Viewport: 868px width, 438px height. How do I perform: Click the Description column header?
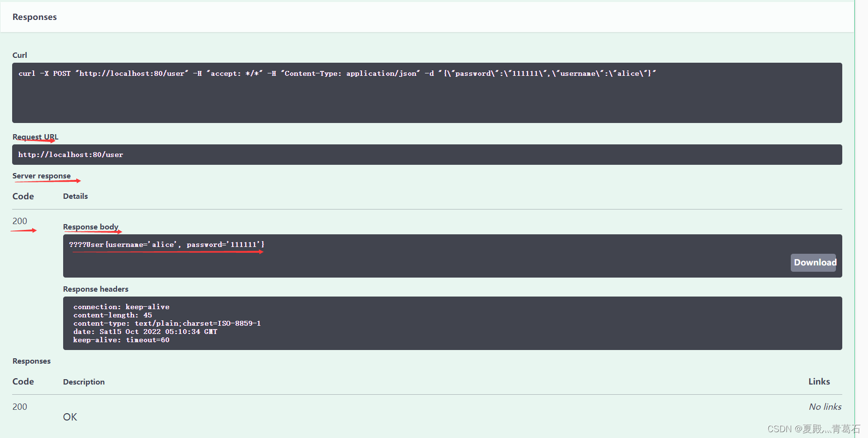[84, 382]
